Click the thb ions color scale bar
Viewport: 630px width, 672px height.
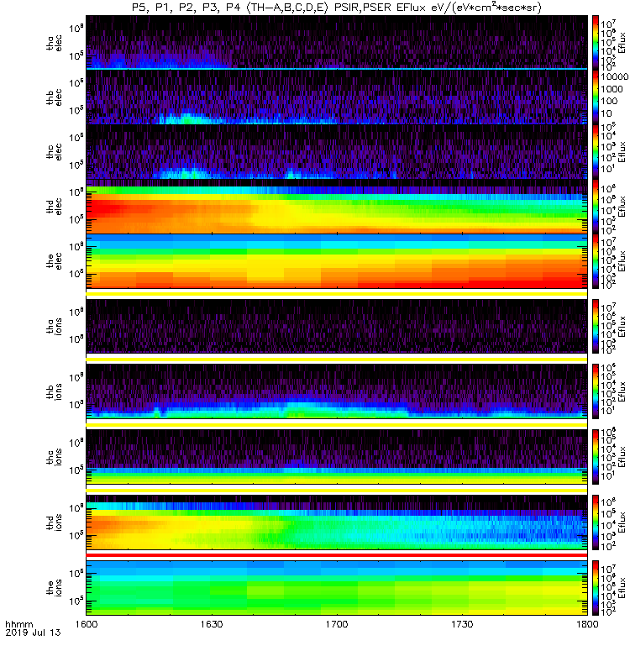coord(596,391)
